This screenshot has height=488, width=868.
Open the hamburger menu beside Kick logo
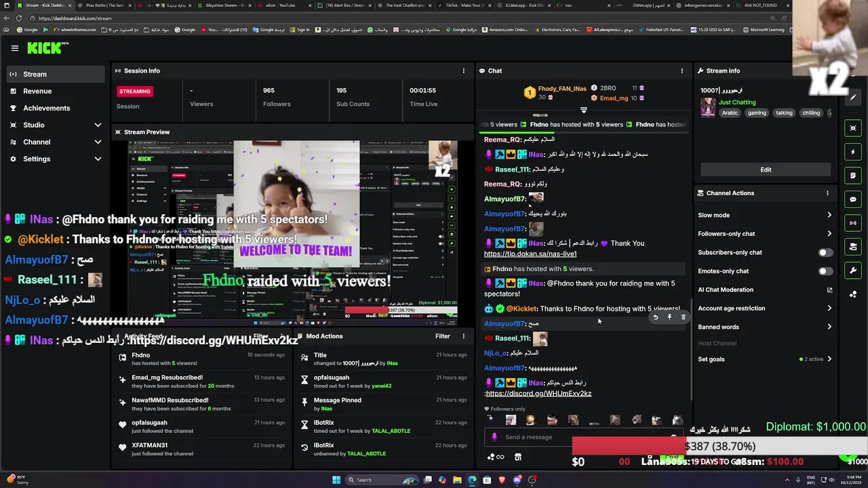click(x=14, y=48)
